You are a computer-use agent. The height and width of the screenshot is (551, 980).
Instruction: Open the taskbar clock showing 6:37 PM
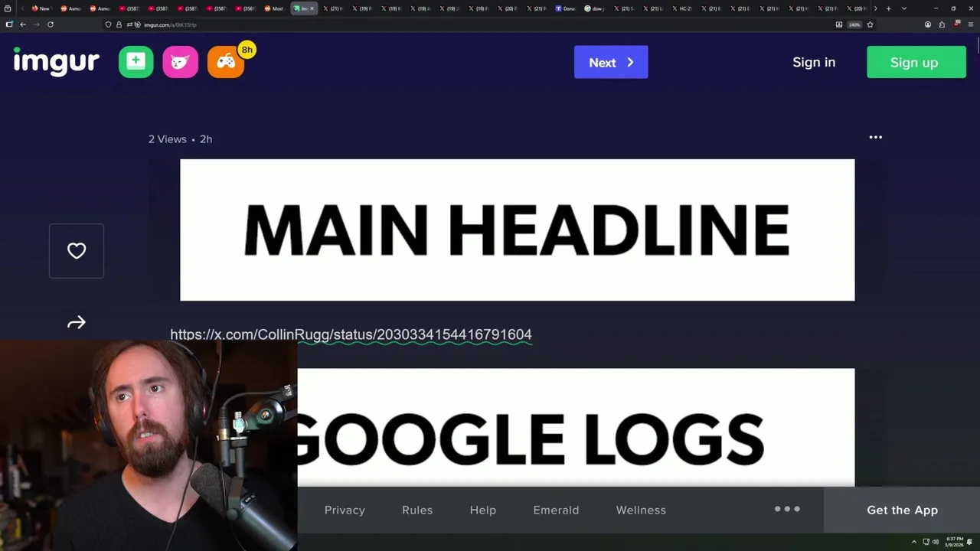(955, 542)
